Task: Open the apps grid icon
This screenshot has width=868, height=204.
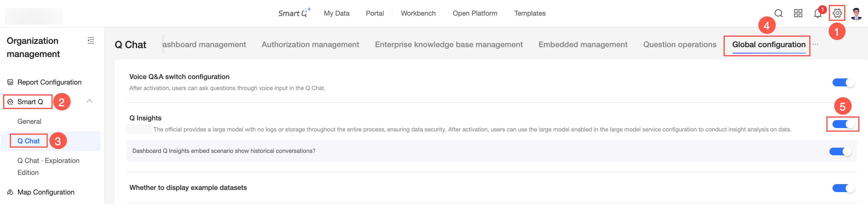Action: tap(798, 13)
